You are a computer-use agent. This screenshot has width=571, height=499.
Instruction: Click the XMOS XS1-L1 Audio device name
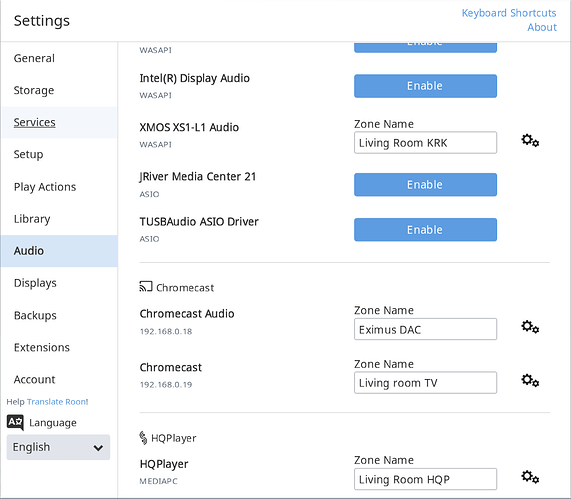point(189,127)
